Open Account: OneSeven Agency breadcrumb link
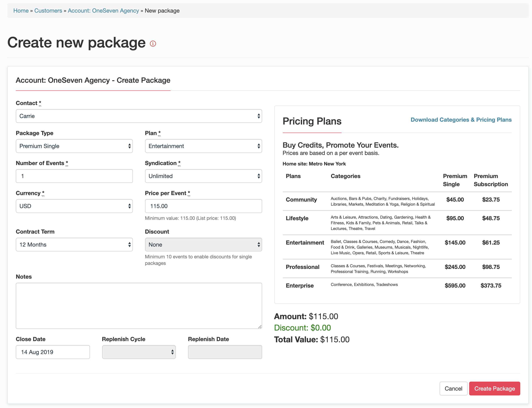 click(103, 11)
